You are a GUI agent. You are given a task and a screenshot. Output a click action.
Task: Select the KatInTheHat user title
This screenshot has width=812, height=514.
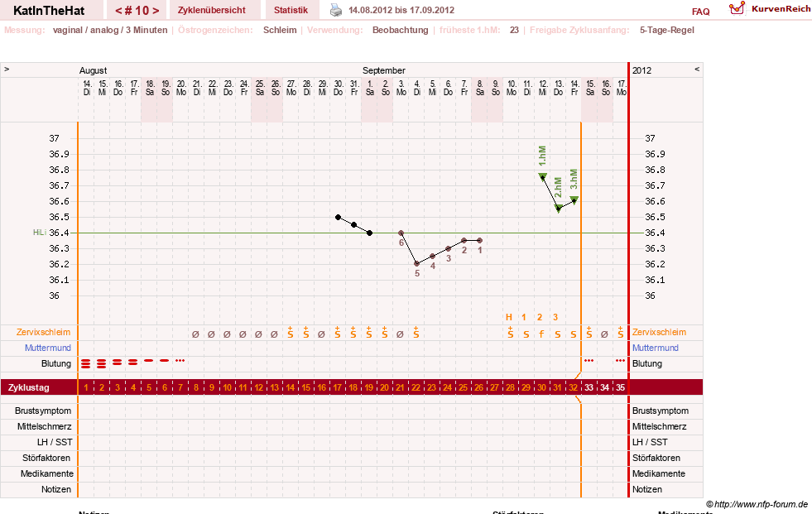point(49,11)
